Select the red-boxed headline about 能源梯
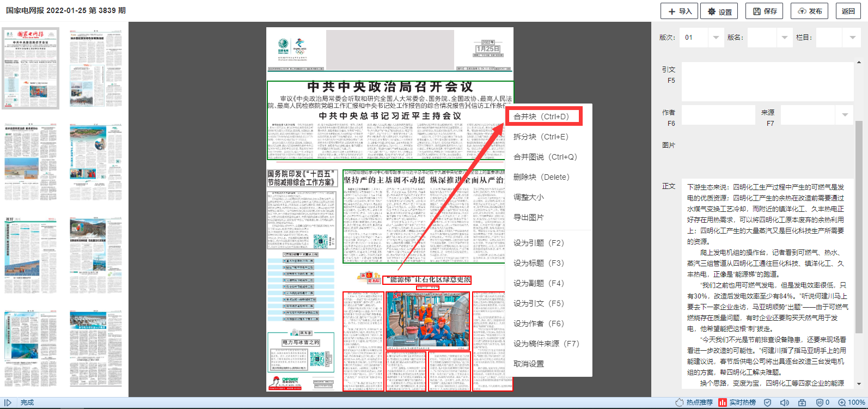 tap(427, 280)
